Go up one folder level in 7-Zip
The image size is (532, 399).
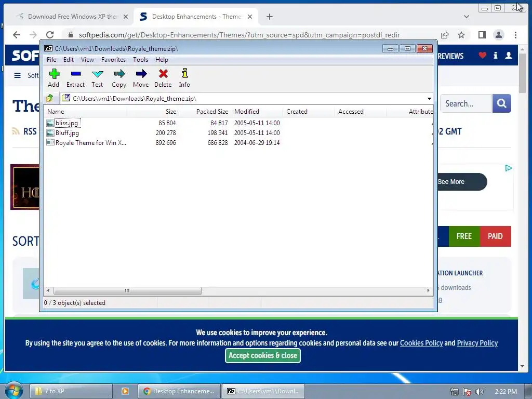[x=50, y=98]
